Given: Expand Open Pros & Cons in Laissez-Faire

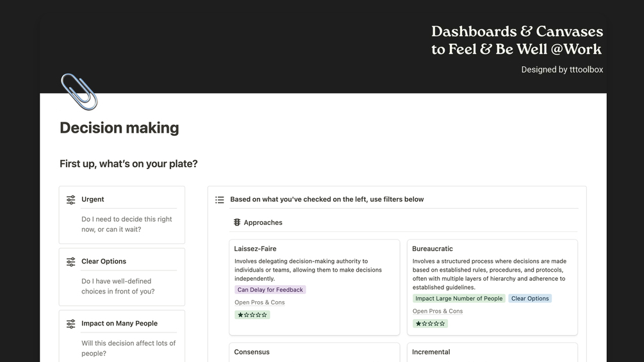Looking at the screenshot, I should tap(260, 302).
